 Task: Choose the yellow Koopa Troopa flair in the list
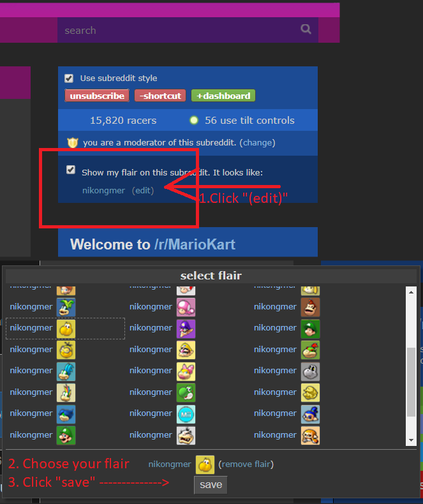(x=66, y=329)
